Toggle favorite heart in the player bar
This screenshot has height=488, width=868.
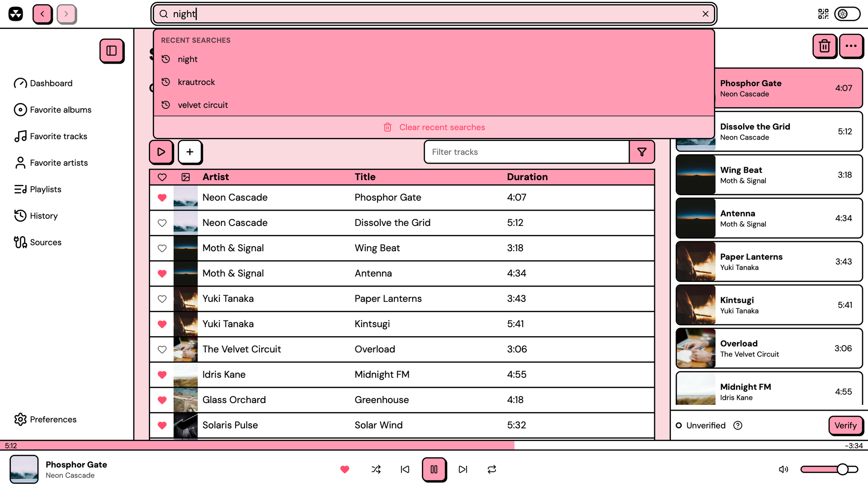pos(344,469)
